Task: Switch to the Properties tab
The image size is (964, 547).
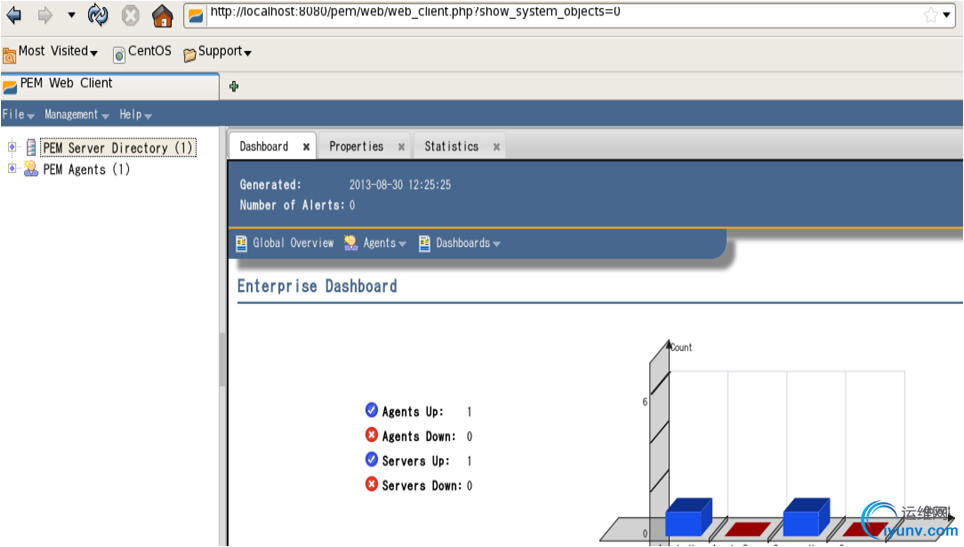Action: 356,146
